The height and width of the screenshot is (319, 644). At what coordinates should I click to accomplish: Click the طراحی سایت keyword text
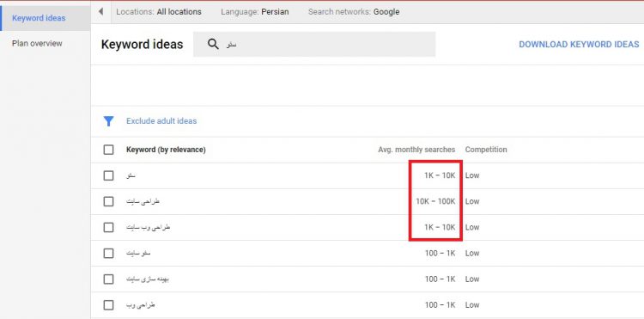(x=143, y=201)
